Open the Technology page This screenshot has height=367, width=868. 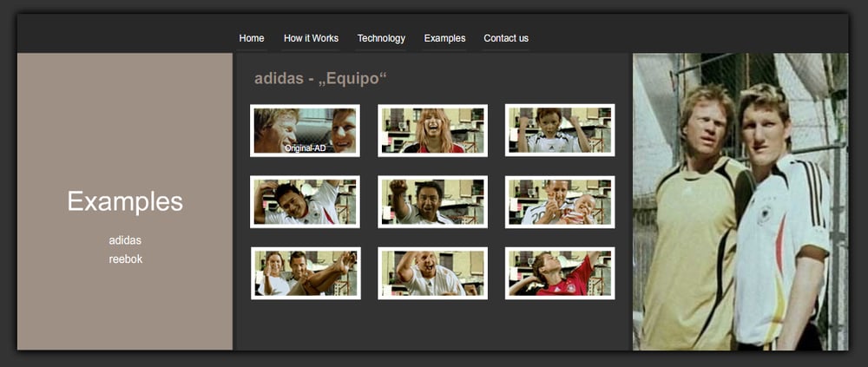tap(381, 38)
